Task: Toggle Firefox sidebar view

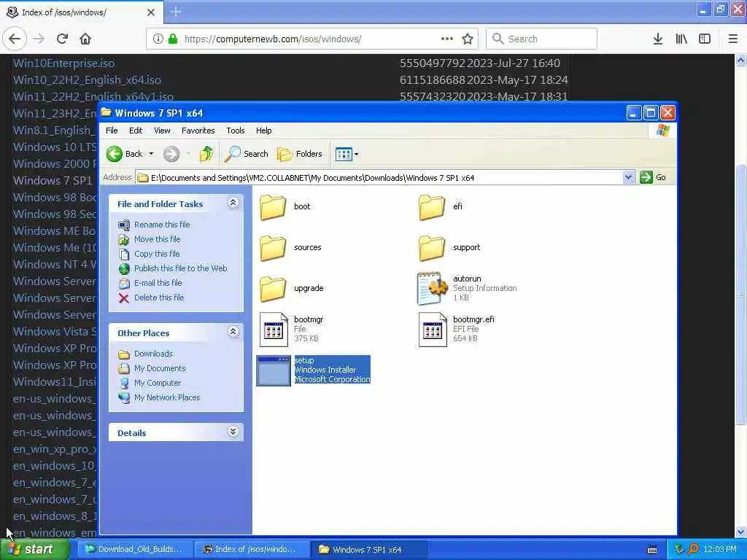Action: point(705,39)
